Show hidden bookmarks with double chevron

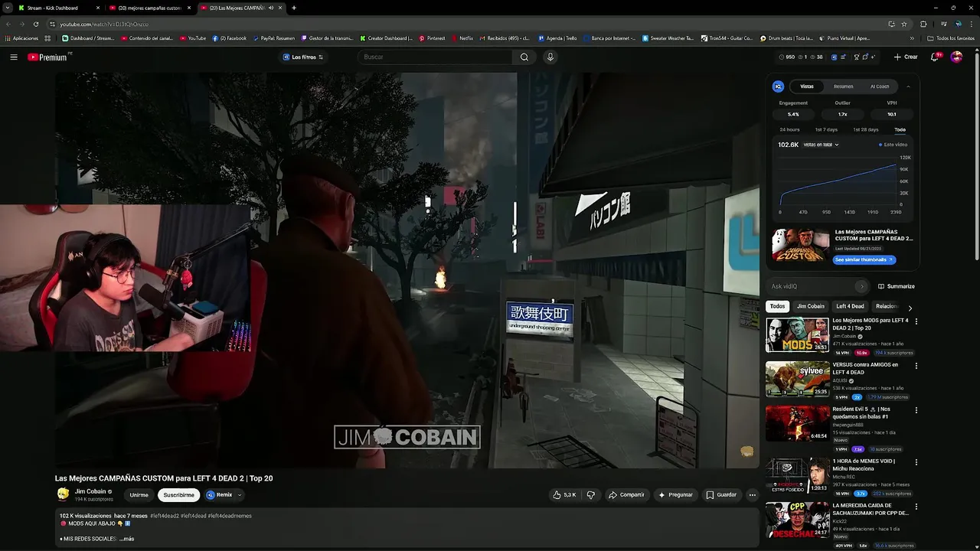click(x=912, y=37)
